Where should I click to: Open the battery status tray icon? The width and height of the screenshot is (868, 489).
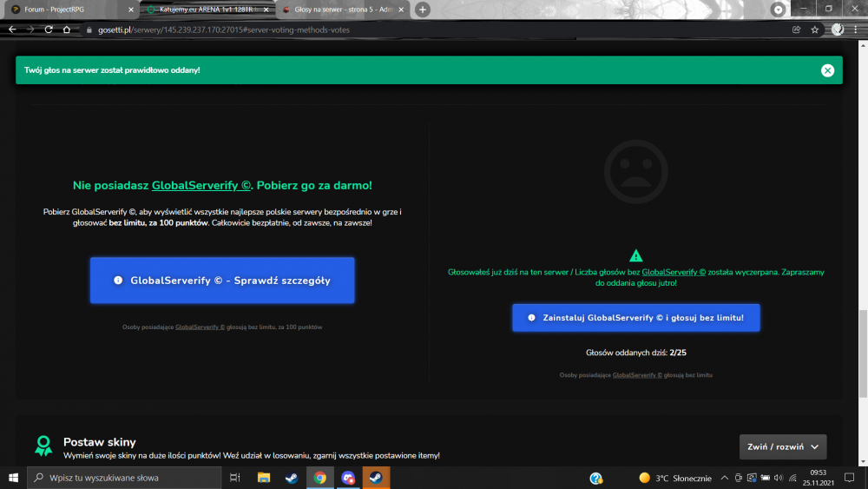(x=765, y=478)
